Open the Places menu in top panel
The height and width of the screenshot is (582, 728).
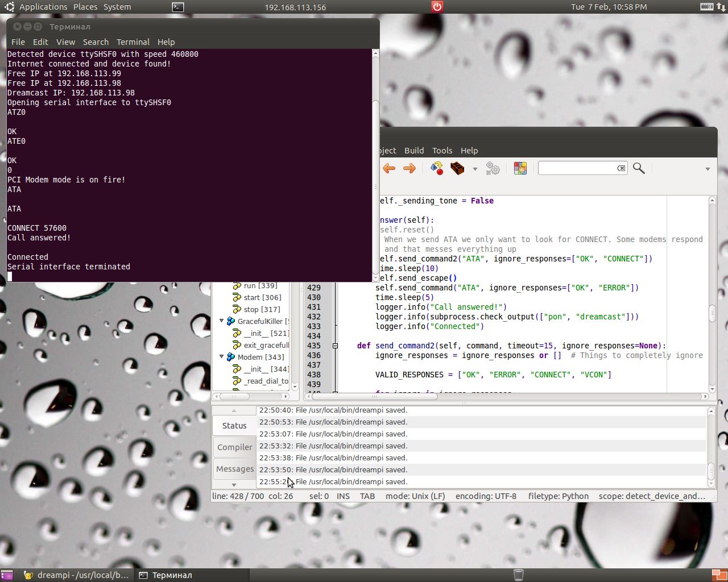[85, 7]
